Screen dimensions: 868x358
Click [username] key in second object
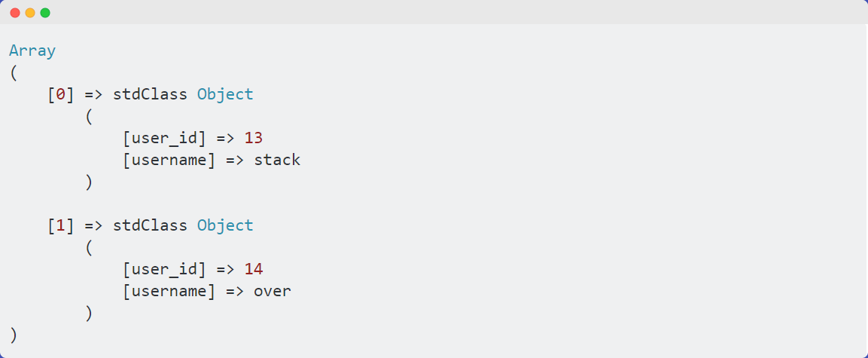pyautogui.click(x=169, y=292)
